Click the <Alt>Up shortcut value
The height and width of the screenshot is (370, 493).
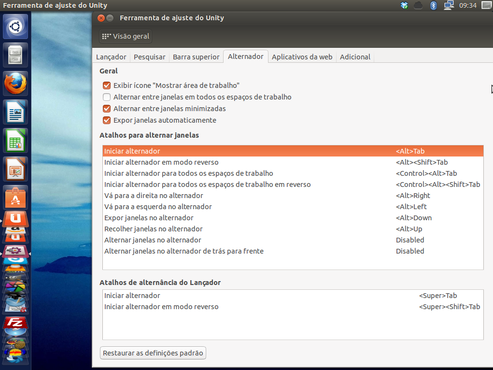(409, 229)
